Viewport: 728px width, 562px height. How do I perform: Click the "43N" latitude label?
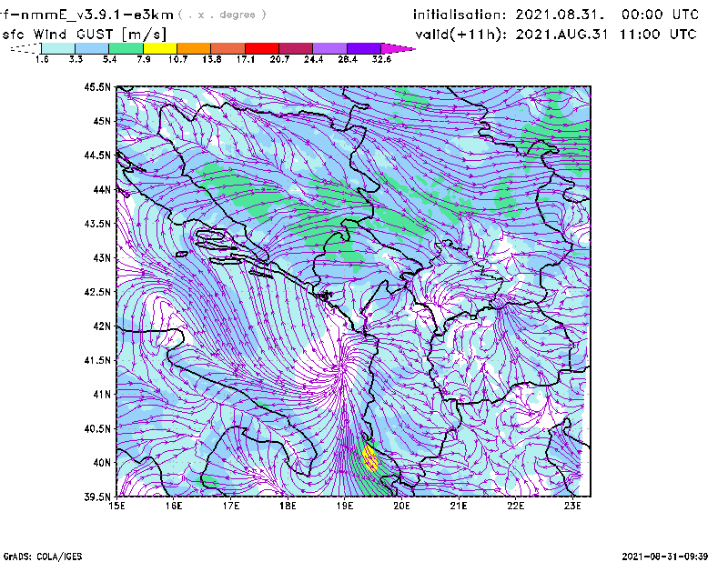tap(102, 257)
